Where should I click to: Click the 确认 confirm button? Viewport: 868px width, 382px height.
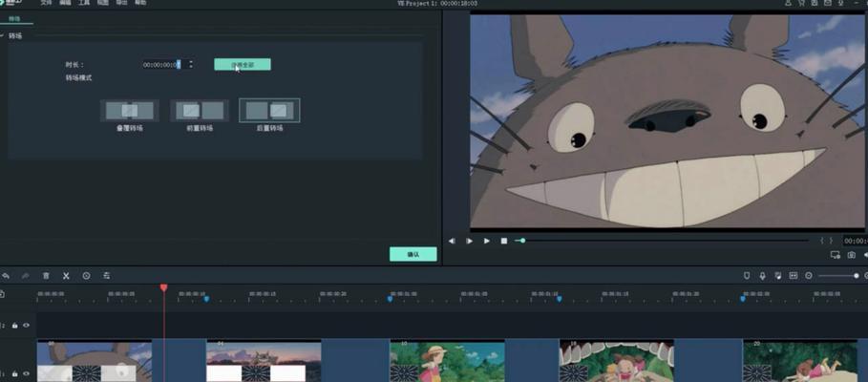point(413,254)
